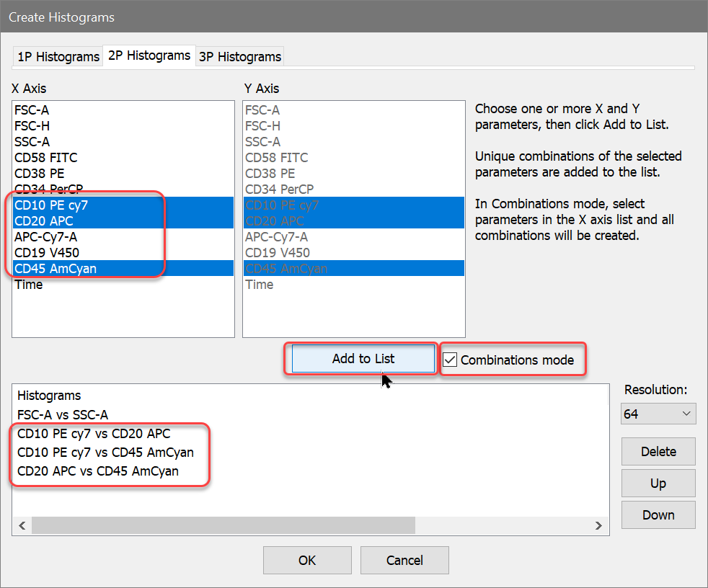The width and height of the screenshot is (708, 588).
Task: Pick Time in the X Axis list
Action: [29, 285]
